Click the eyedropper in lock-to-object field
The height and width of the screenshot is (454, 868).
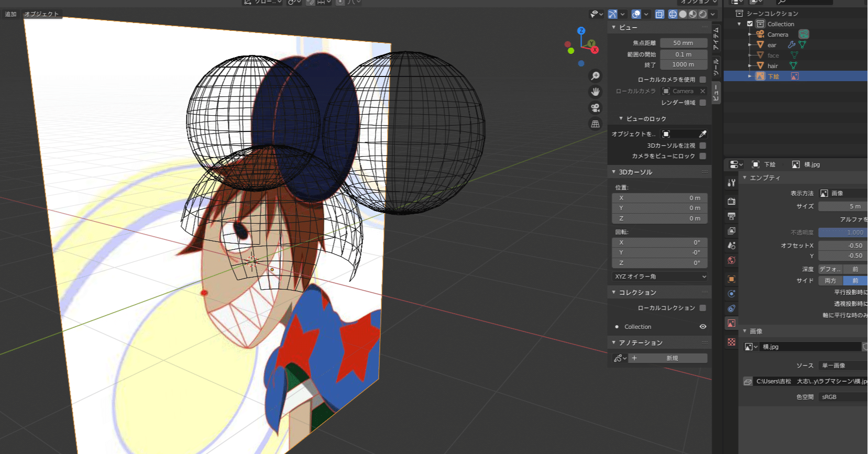702,134
